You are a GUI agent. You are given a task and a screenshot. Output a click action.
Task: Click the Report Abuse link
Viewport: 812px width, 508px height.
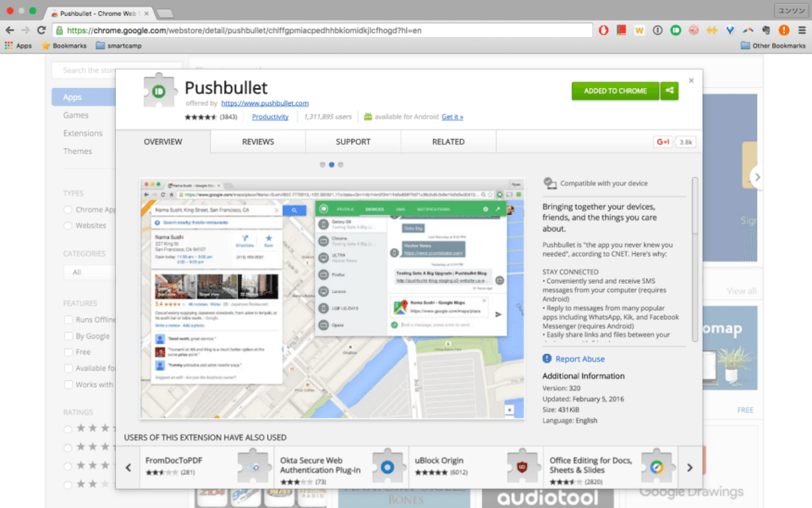pos(580,359)
